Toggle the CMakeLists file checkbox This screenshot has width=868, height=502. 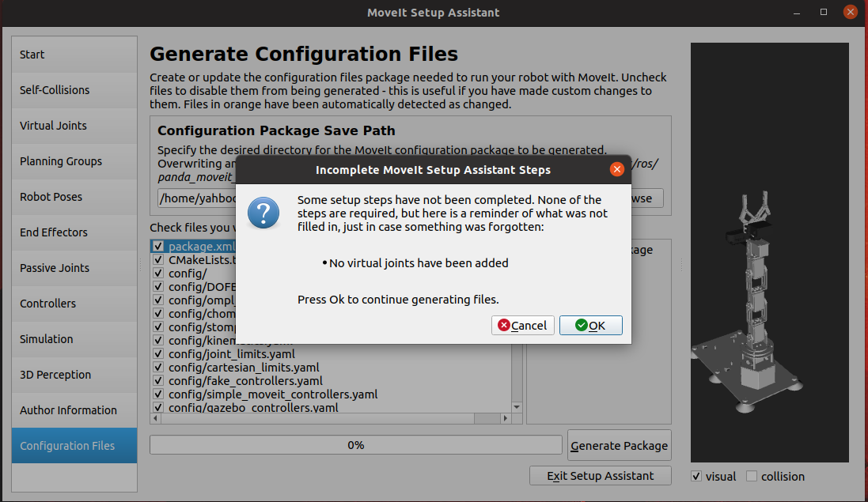pos(158,259)
